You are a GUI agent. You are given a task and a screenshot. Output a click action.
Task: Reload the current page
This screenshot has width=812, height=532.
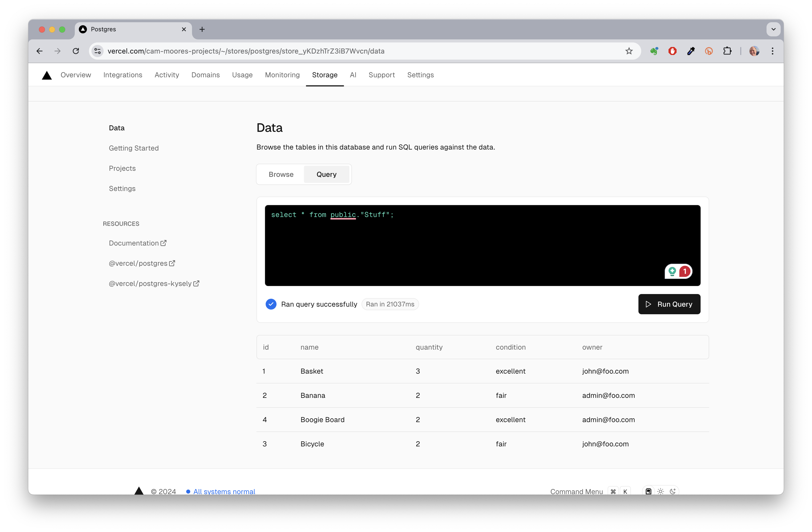[x=76, y=51]
